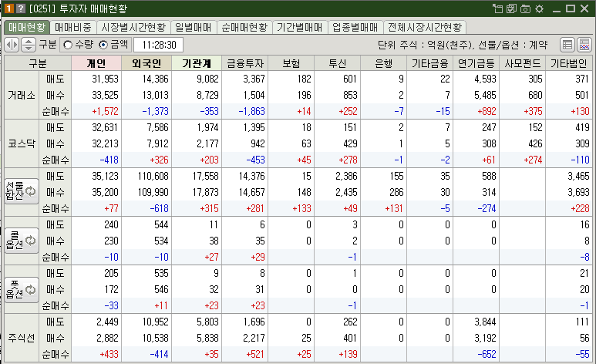Click 주식선 연기금등 net value -652
The height and width of the screenshot is (364, 596).
coord(487,355)
